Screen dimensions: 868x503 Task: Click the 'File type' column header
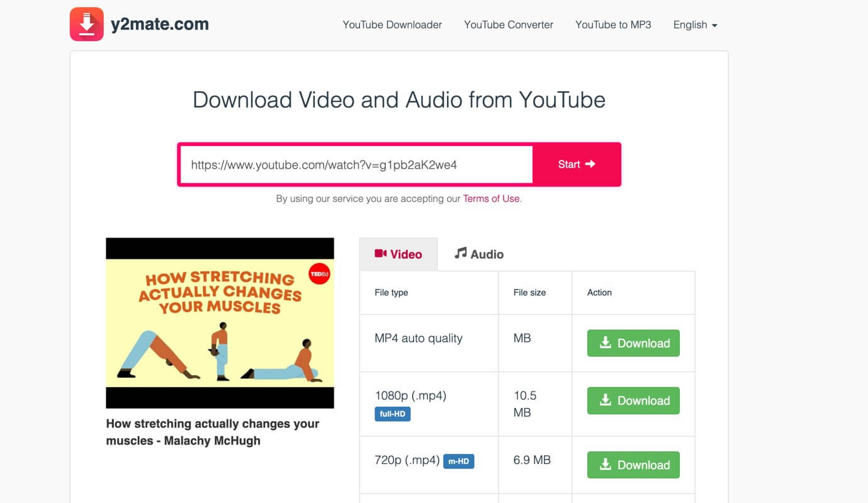point(392,293)
